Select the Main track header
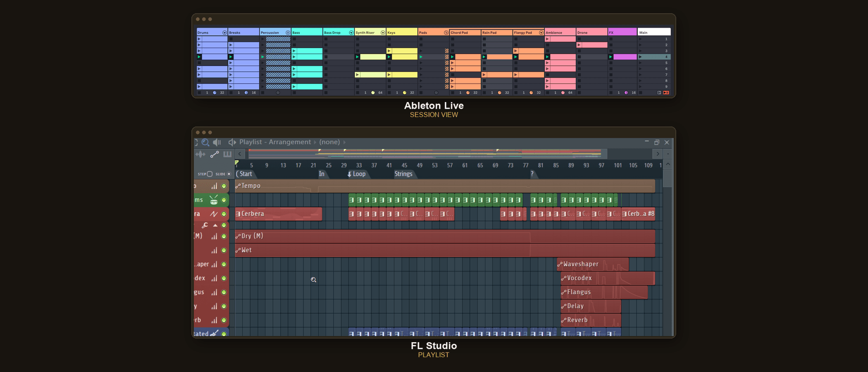Image resolution: width=868 pixels, height=372 pixels. coord(654,32)
